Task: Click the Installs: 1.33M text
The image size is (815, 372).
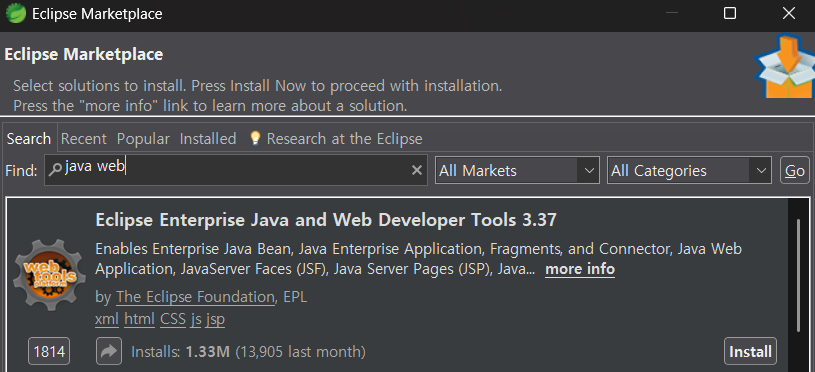Action: click(x=180, y=352)
